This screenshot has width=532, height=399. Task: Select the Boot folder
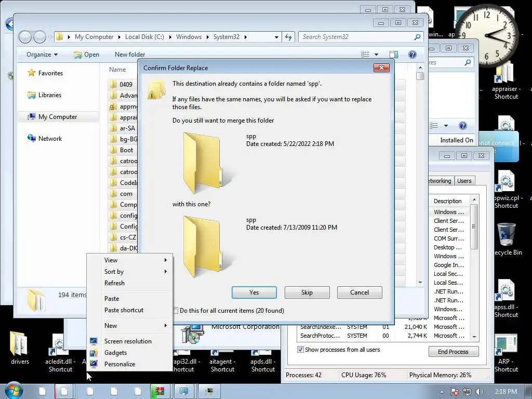(123, 150)
